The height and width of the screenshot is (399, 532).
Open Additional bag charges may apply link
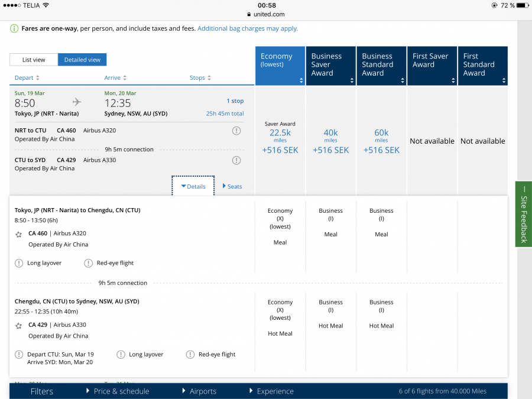(247, 28)
